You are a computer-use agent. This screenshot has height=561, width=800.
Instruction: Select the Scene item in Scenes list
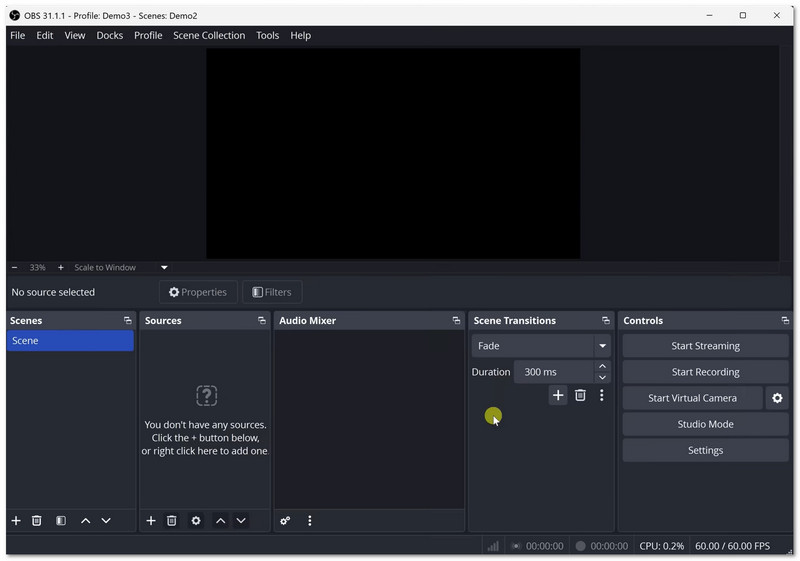coord(70,341)
